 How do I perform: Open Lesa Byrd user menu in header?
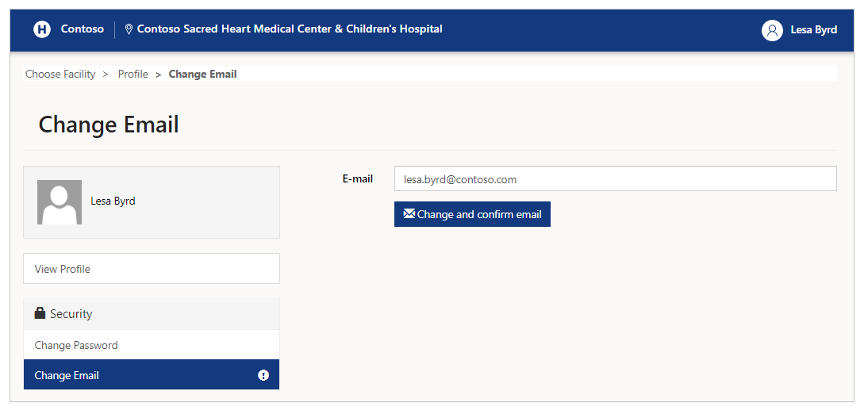coord(814,30)
